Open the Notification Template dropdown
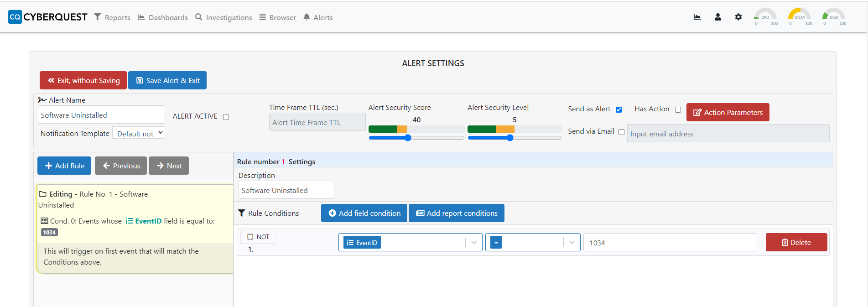The width and height of the screenshot is (868, 307). coord(139,133)
